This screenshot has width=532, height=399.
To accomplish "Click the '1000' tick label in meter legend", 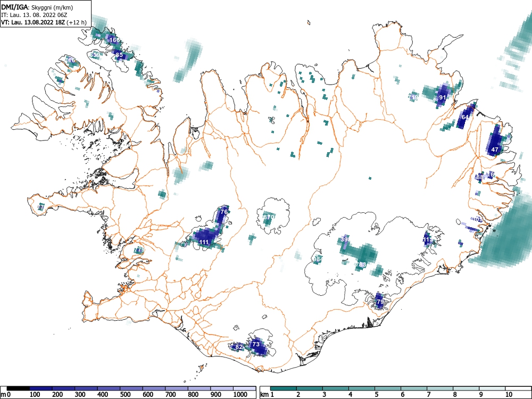I will 240,395.
